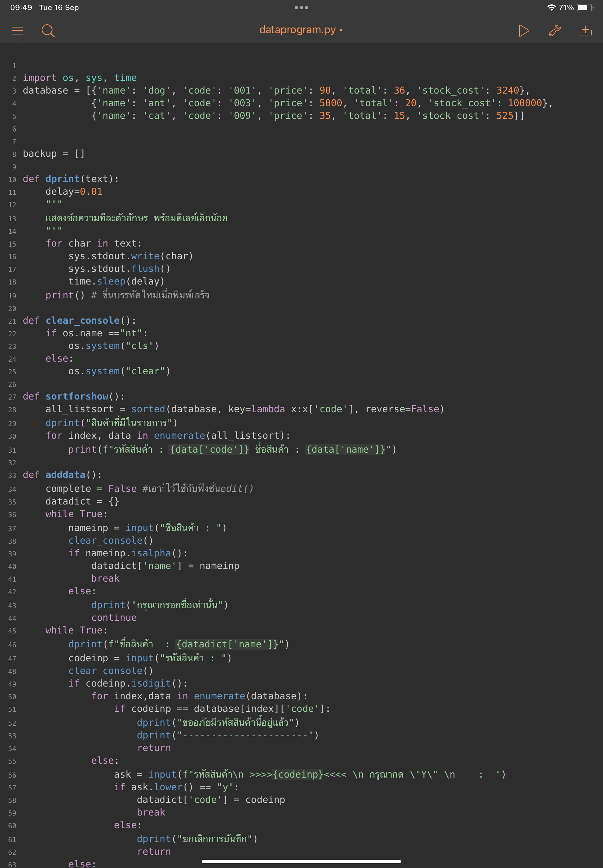This screenshot has width=603, height=868.
Task: Click the clear_console function definition
Action: point(82,321)
